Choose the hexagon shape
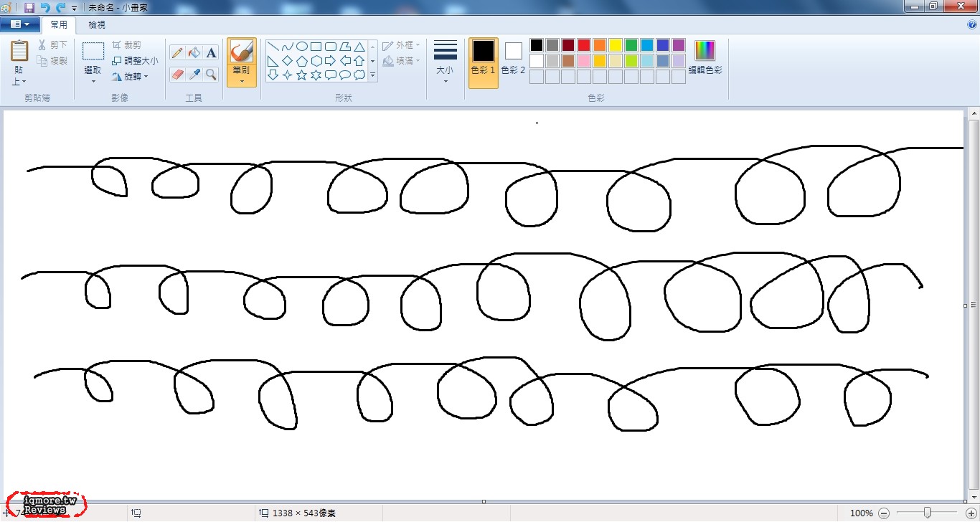The image size is (980, 522). pos(316,61)
